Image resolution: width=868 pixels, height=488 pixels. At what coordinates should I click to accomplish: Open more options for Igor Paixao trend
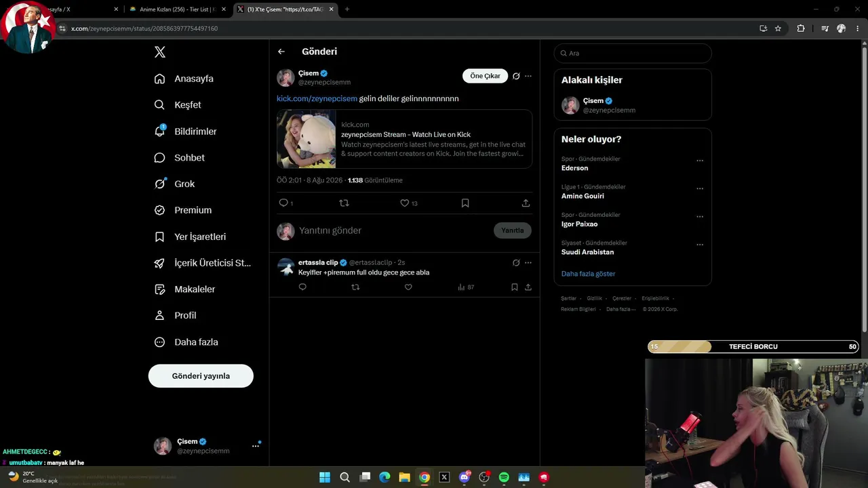click(x=700, y=217)
